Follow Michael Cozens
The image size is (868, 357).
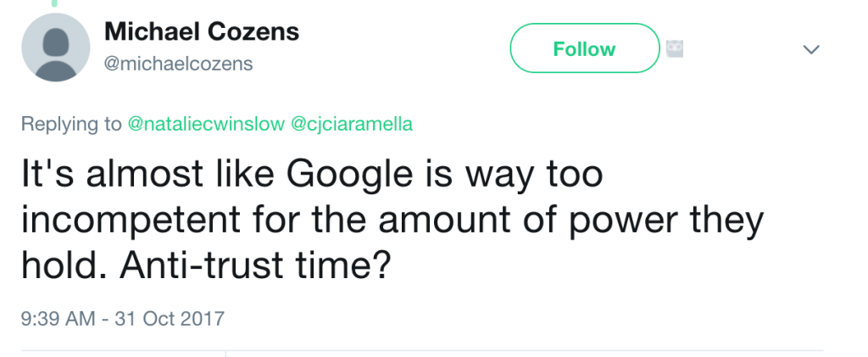coord(585,48)
